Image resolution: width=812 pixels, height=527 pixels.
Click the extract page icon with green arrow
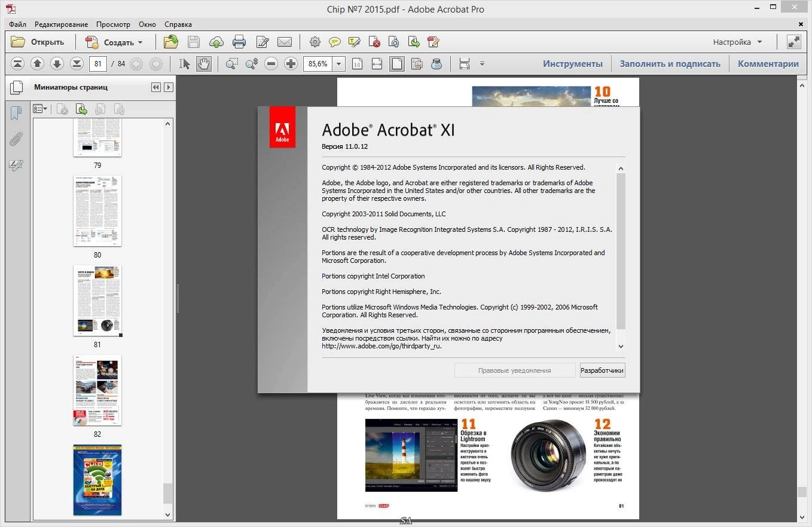[x=413, y=42]
